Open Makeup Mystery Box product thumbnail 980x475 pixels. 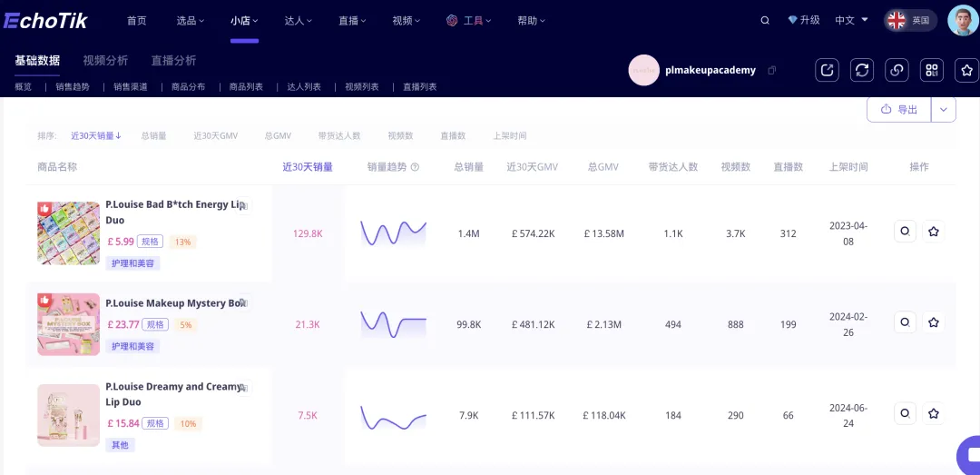[68, 324]
